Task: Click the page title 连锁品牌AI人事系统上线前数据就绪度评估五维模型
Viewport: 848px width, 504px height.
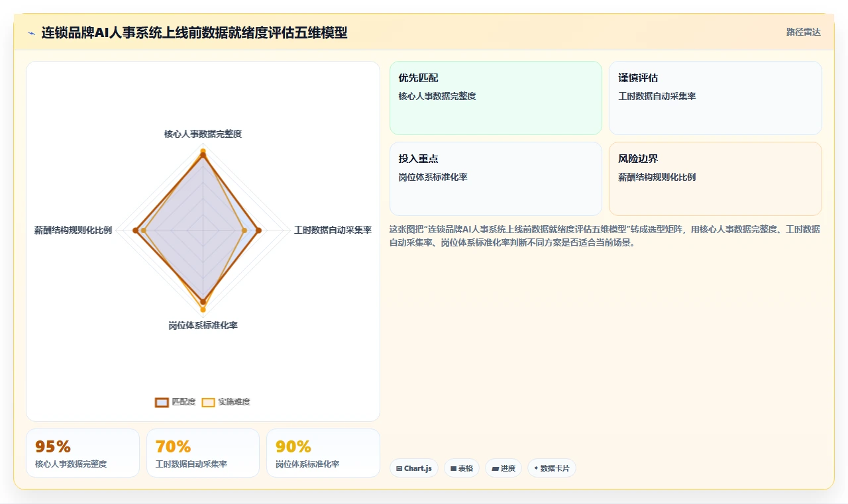Action: point(194,32)
